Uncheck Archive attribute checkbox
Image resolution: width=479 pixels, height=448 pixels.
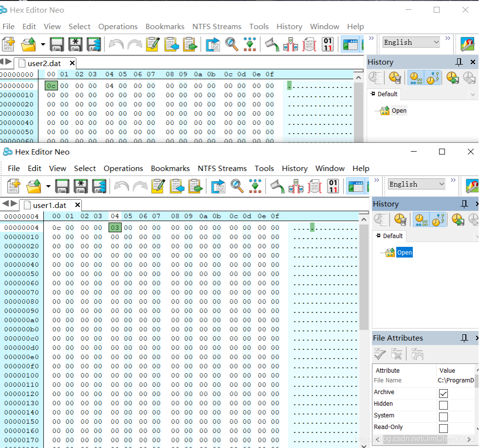(x=444, y=394)
